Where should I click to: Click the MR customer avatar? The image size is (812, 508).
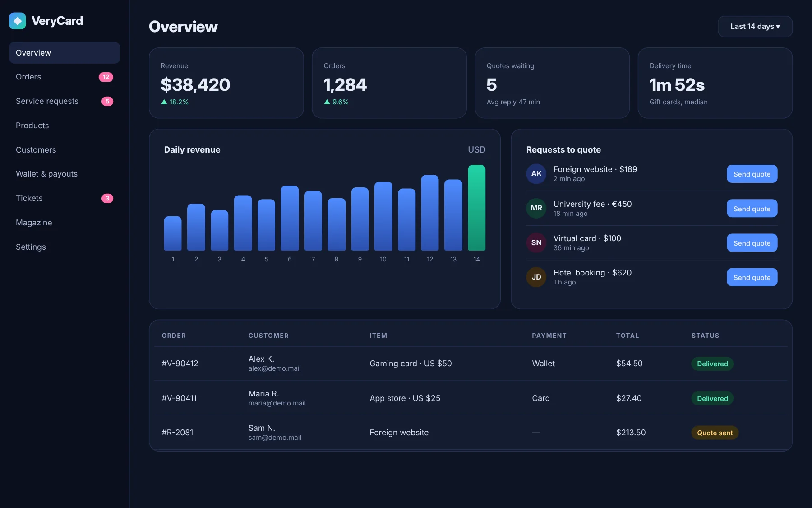point(536,208)
